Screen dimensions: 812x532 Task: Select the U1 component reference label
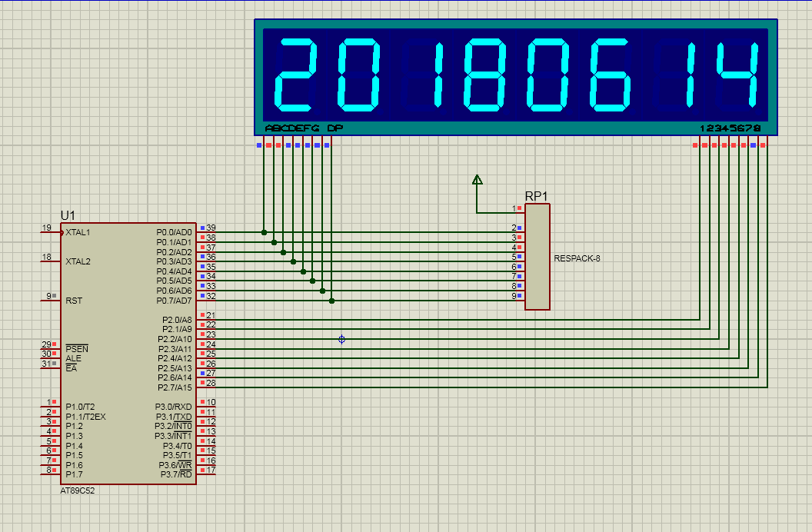point(68,215)
